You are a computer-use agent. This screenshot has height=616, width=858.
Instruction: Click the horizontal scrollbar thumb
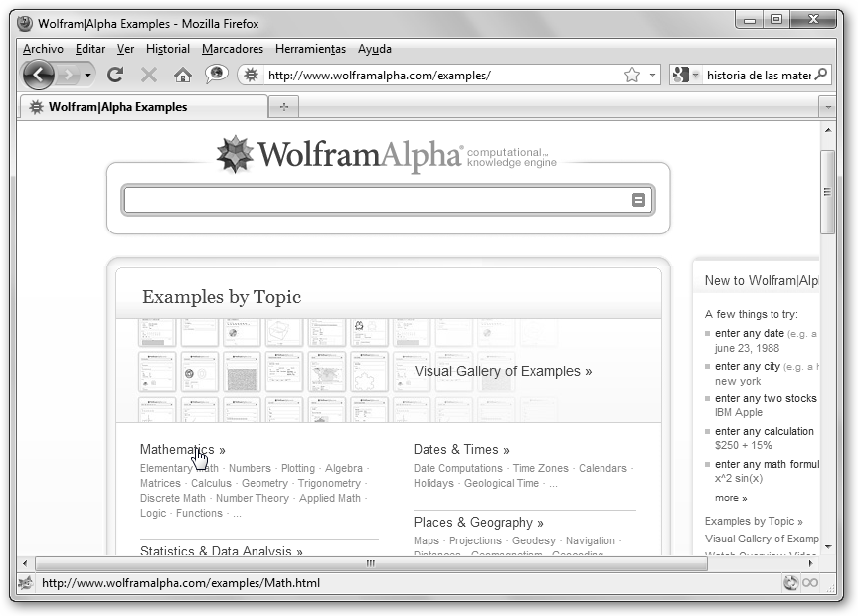(x=369, y=563)
